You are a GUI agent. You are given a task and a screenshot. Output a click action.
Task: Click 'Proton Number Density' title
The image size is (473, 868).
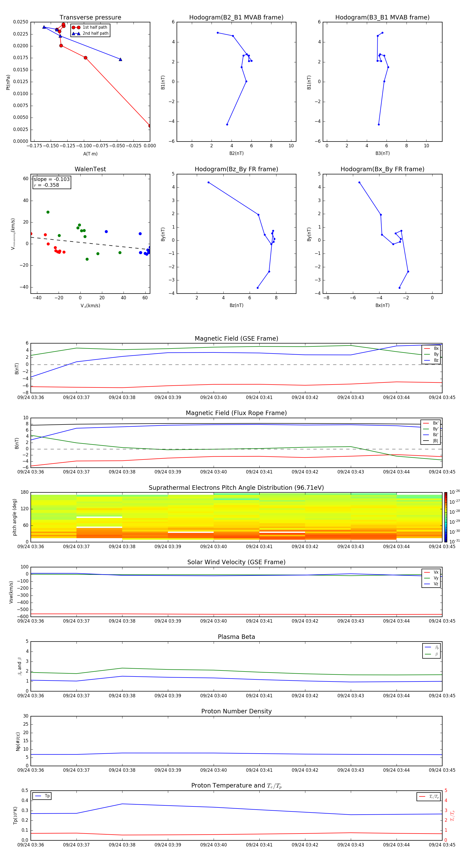pos(236,711)
